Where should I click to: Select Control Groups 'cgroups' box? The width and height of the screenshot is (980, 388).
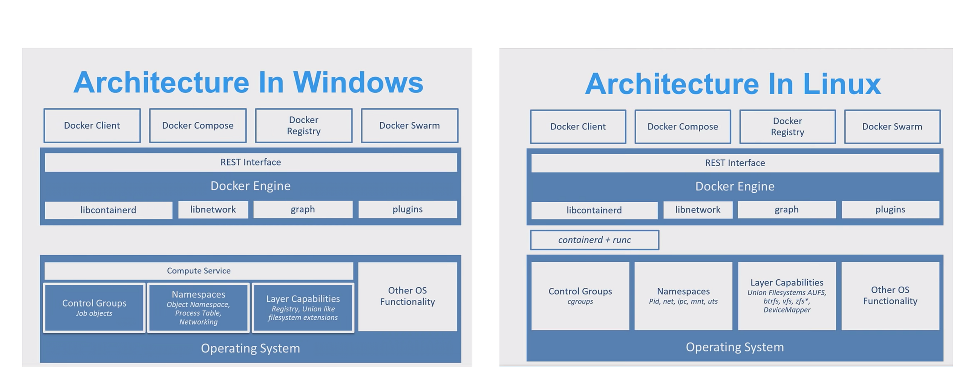point(580,296)
